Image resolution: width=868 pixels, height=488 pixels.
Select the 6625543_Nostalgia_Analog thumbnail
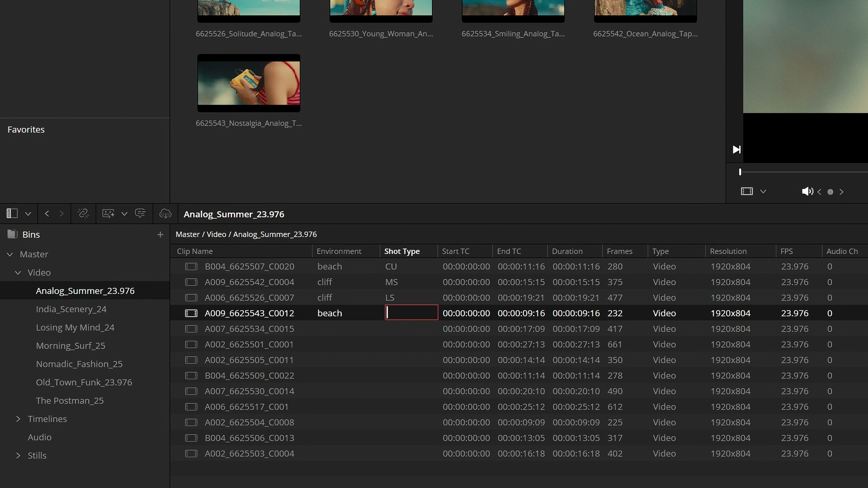(249, 83)
